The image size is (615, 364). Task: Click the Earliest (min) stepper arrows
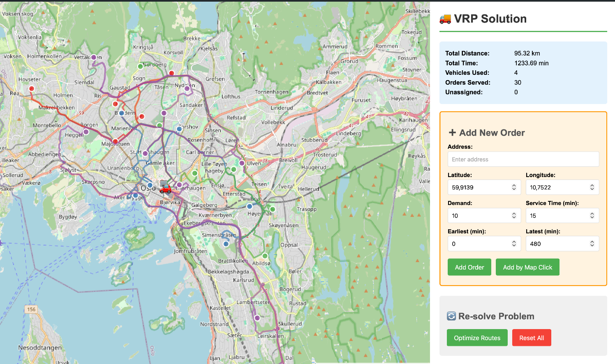pyautogui.click(x=514, y=244)
